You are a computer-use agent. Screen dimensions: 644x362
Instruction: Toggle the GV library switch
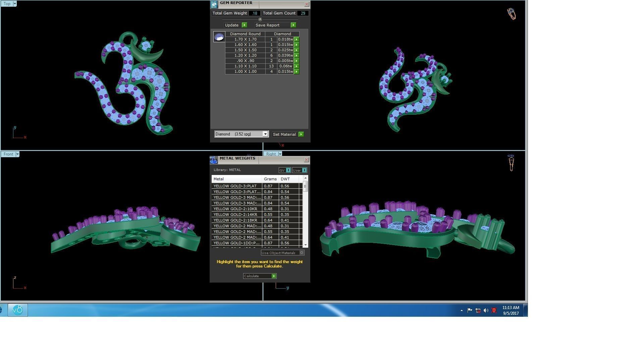tap(288, 170)
